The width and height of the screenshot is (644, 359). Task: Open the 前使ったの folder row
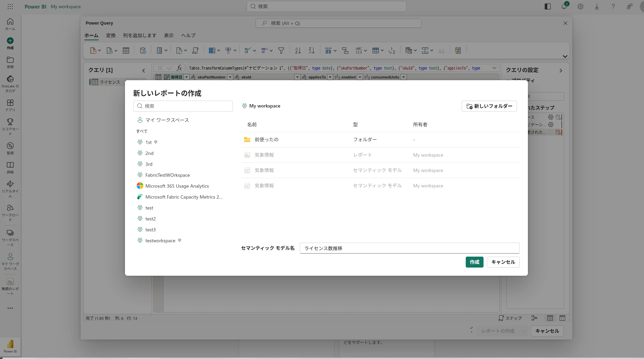(x=380, y=140)
